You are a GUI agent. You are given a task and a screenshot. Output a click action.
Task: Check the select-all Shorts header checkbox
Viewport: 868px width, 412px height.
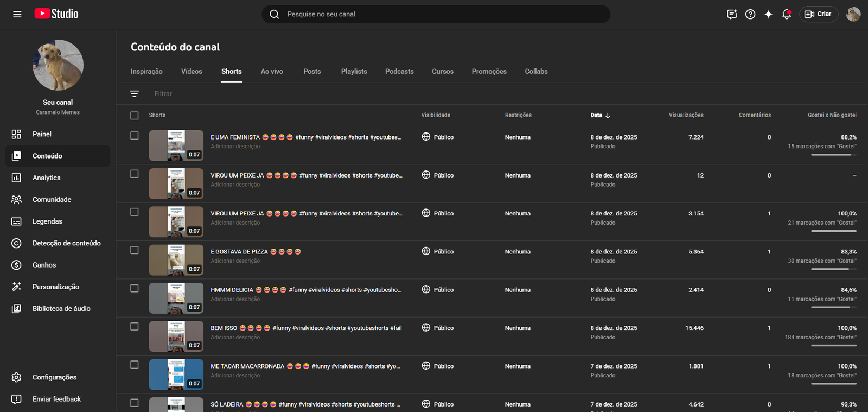tap(135, 115)
